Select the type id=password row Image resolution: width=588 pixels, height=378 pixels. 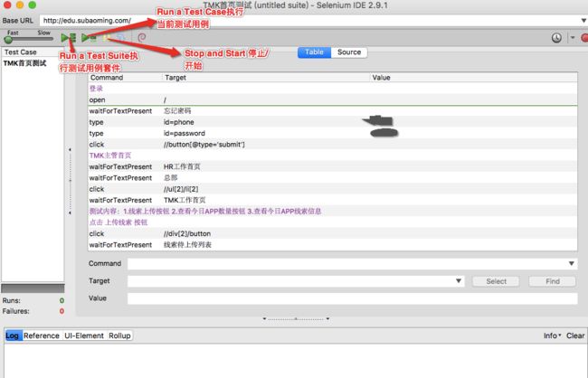coord(333,133)
